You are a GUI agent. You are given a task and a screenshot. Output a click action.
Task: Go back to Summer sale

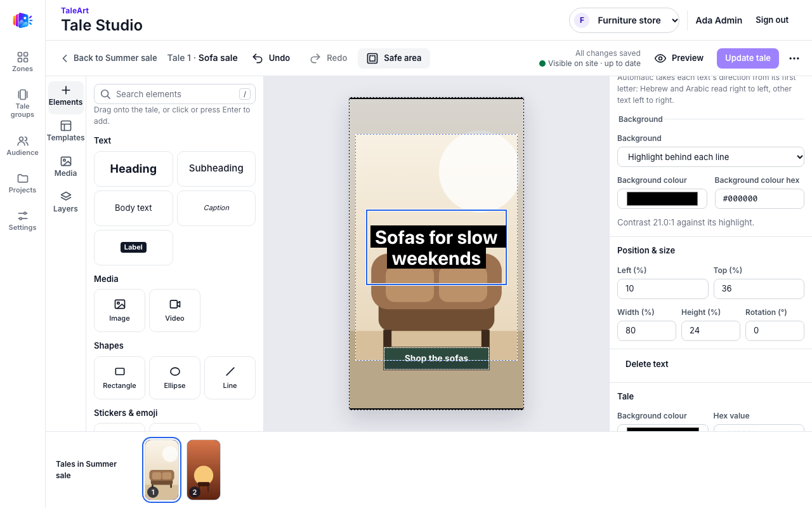[x=109, y=58]
